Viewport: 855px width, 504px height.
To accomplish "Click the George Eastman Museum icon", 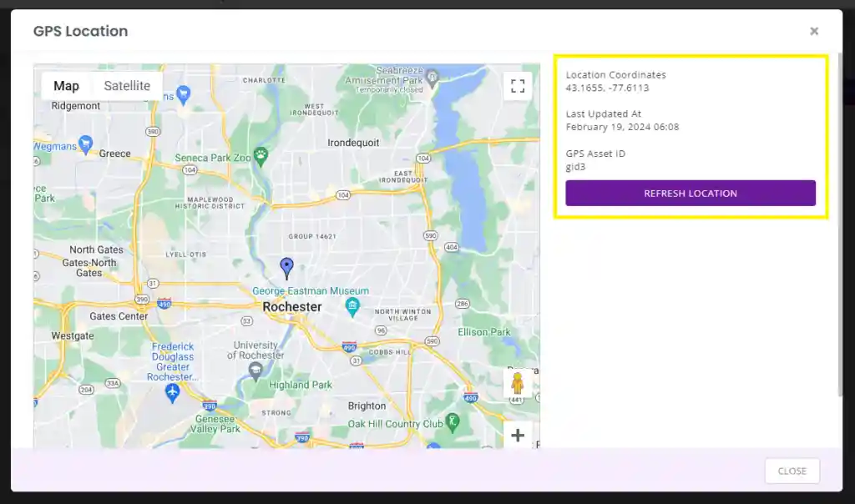I will pyautogui.click(x=352, y=305).
